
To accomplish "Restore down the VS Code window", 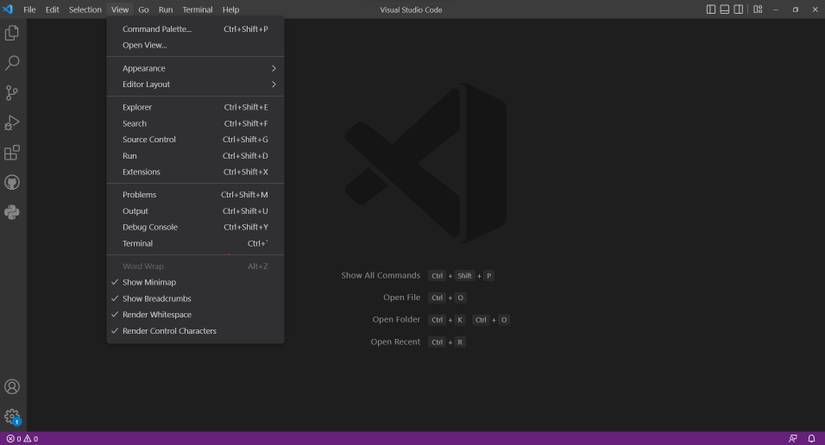I will pos(795,9).
